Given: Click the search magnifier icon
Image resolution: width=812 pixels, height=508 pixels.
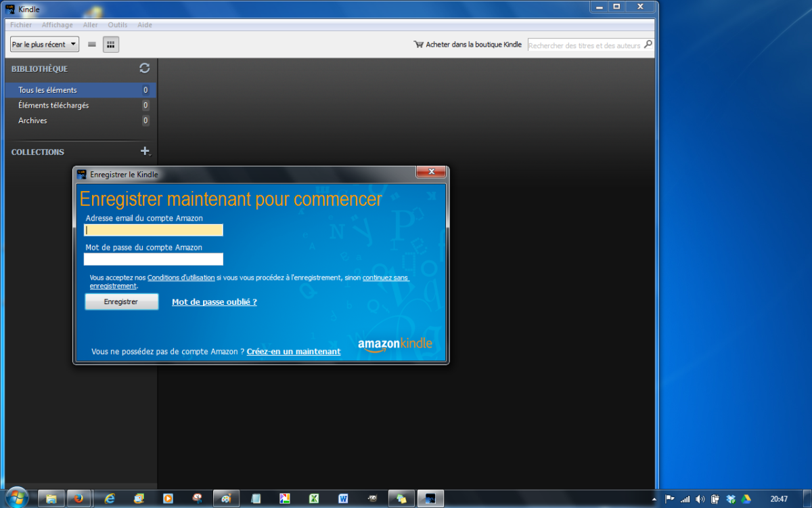Looking at the screenshot, I should [x=648, y=45].
